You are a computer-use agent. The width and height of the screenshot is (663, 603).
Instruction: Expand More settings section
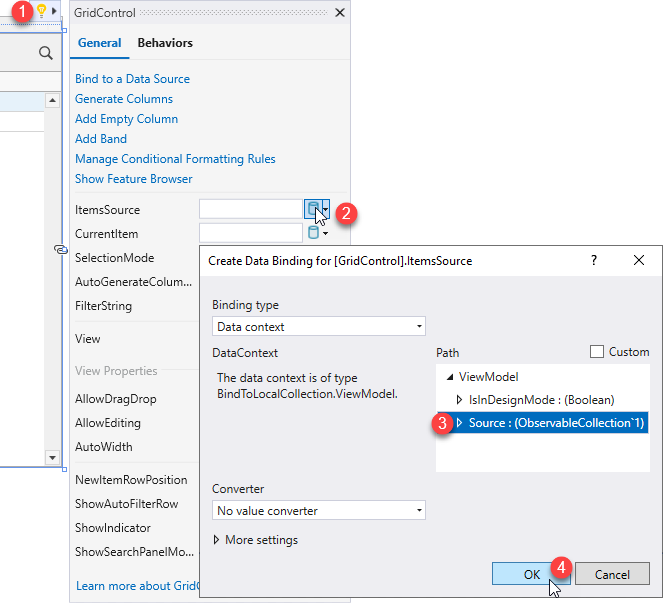[x=216, y=540]
